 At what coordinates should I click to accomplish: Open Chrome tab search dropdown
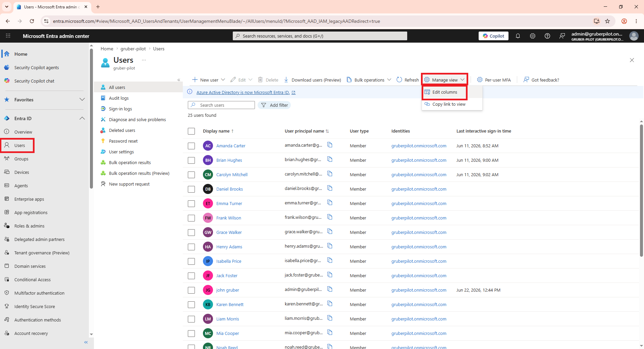(x=6, y=7)
